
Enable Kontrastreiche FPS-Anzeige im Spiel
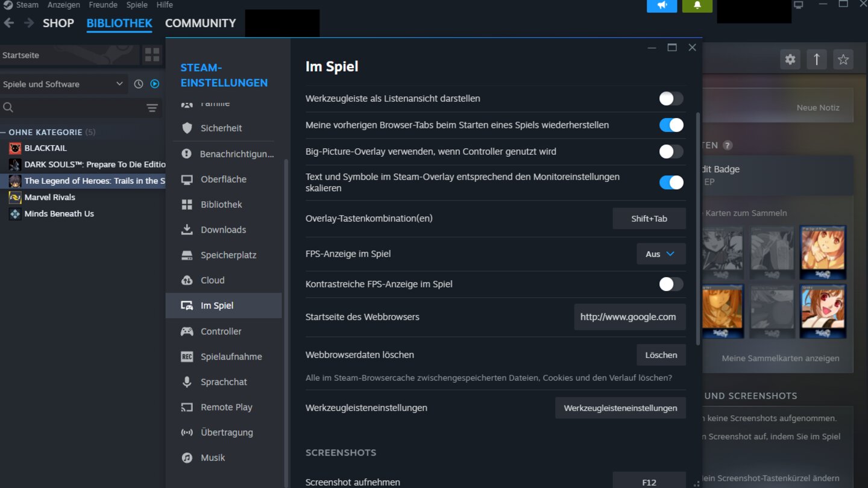point(671,284)
